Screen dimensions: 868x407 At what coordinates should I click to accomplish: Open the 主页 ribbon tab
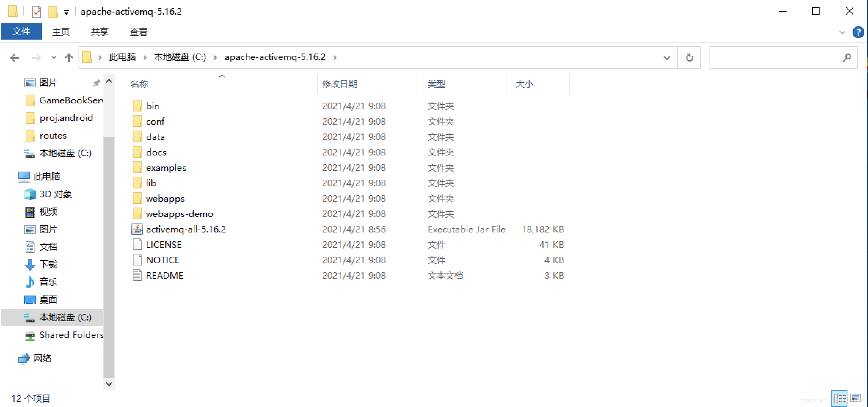tap(61, 32)
